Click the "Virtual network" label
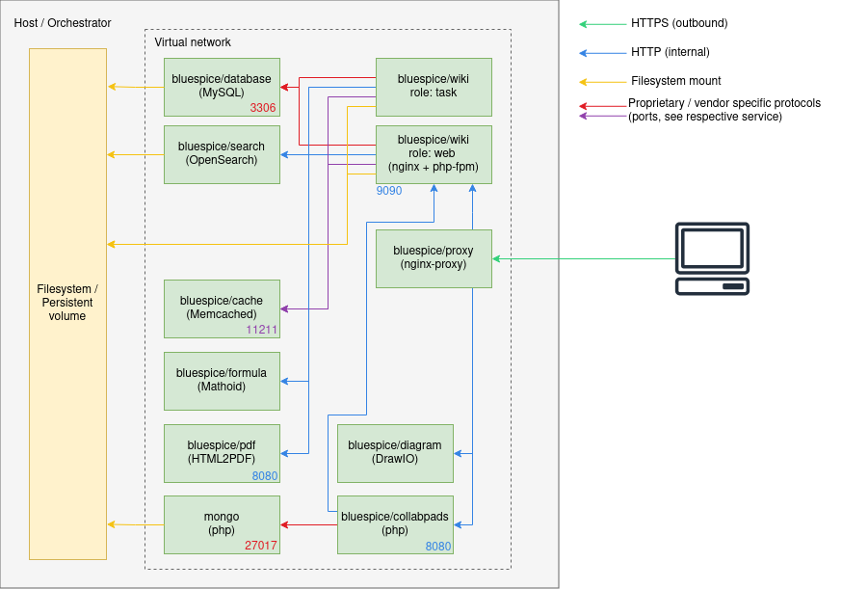The height and width of the screenshot is (589, 868). [193, 42]
